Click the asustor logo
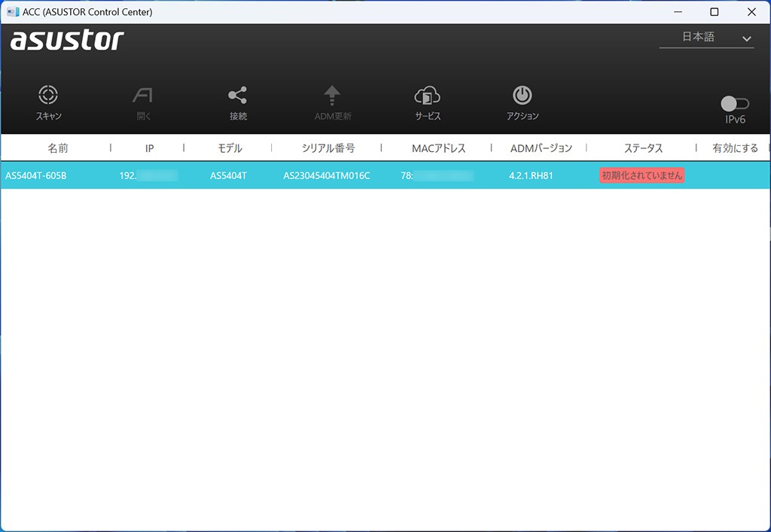Image resolution: width=771 pixels, height=532 pixels. 67,41
